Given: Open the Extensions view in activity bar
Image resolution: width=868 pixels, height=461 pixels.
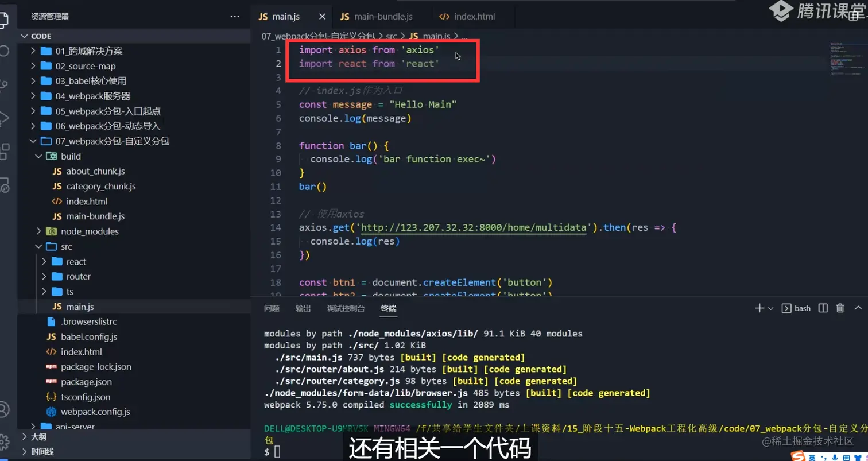Looking at the screenshot, I should (3, 152).
